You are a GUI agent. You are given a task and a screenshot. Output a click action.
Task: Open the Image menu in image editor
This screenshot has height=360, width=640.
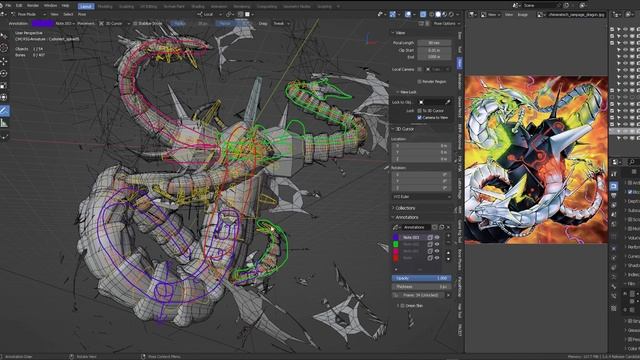coord(522,14)
